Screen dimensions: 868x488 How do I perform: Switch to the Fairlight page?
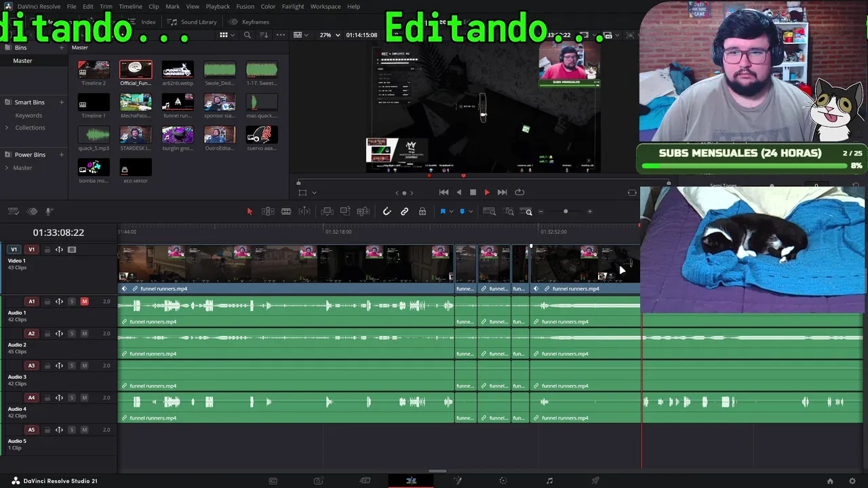[549, 481]
